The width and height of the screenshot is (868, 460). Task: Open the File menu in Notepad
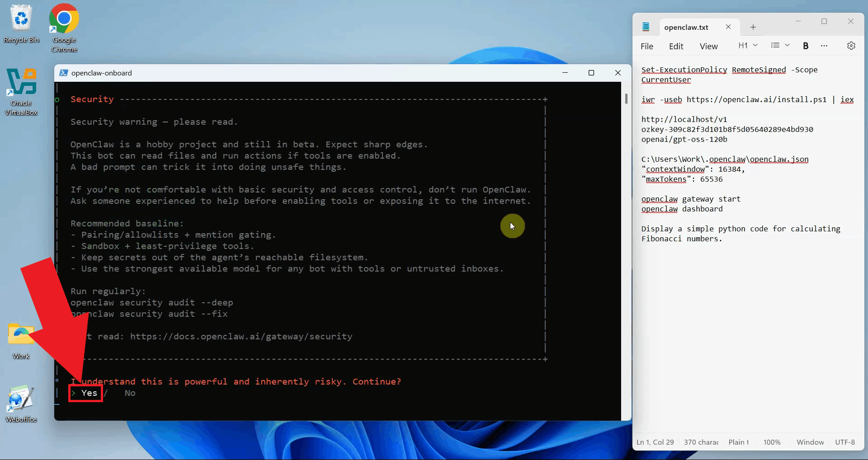pyautogui.click(x=646, y=46)
